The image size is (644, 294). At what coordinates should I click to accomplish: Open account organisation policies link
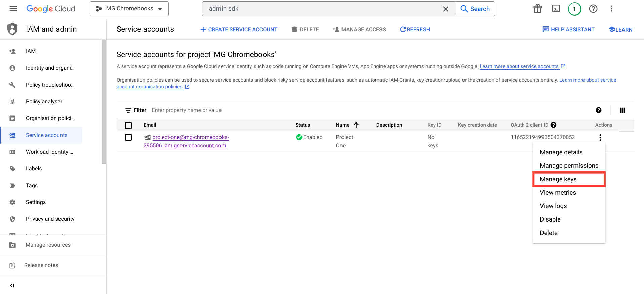pos(153,87)
